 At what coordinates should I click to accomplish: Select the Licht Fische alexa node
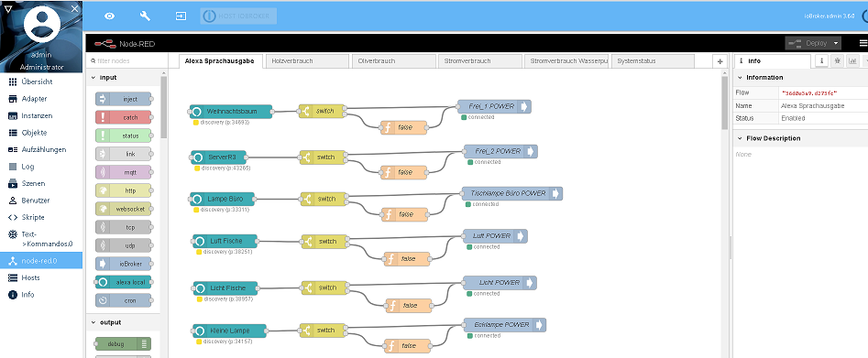pos(225,288)
